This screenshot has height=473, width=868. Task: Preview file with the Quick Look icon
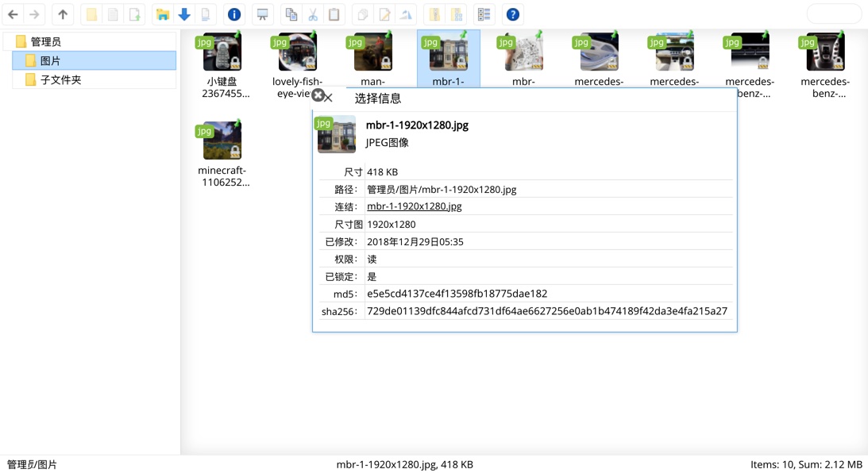coord(262,14)
